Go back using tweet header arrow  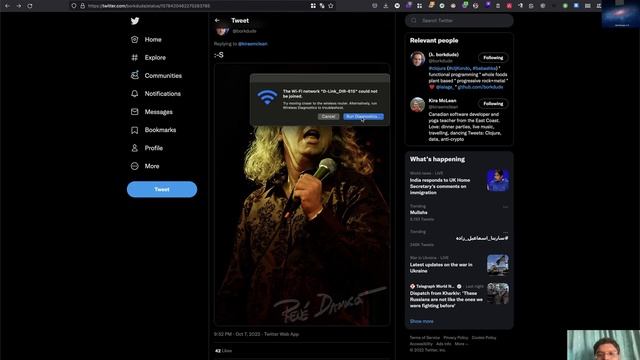pos(217,20)
